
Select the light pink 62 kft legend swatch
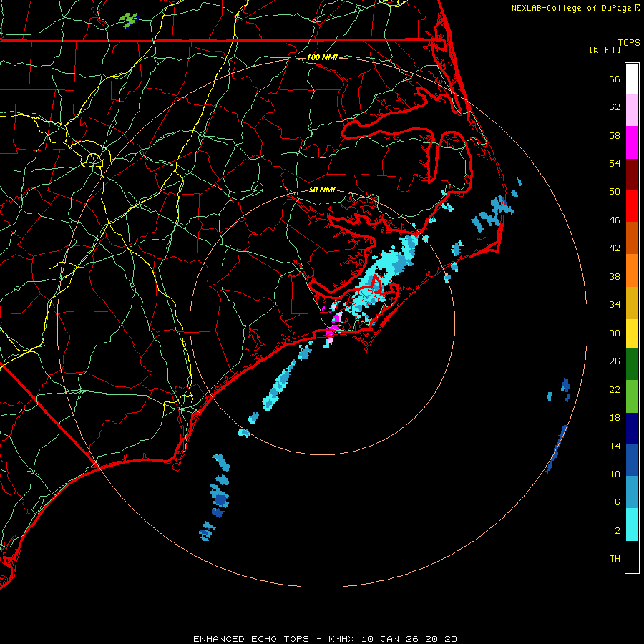click(x=632, y=110)
